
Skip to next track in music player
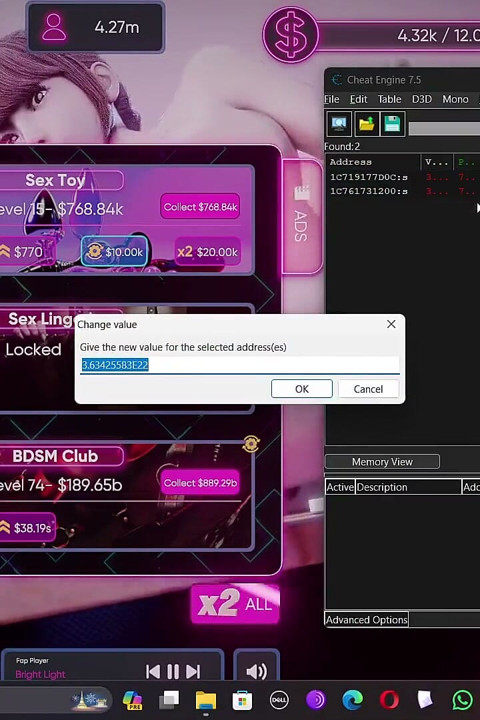(x=193, y=671)
